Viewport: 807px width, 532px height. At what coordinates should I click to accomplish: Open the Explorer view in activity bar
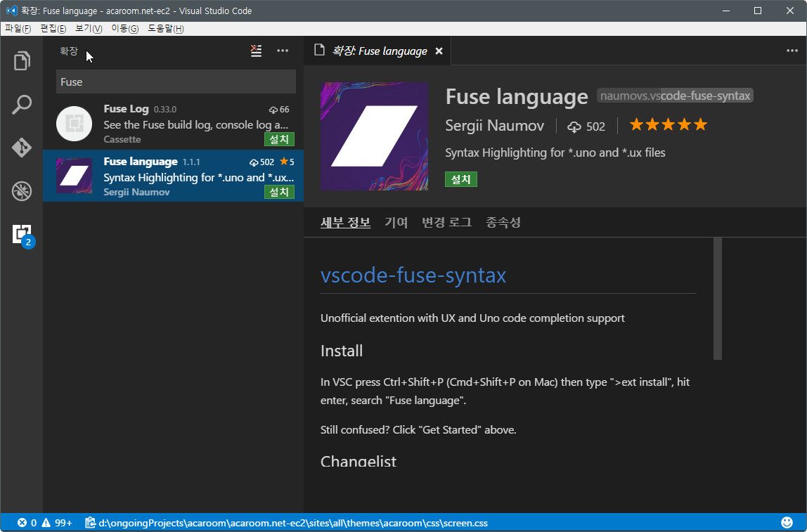point(22,61)
